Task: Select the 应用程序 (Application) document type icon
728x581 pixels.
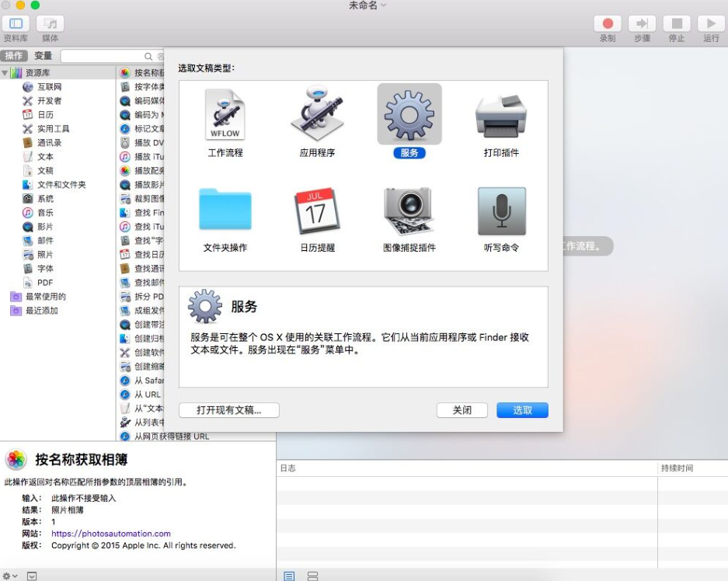Action: tap(317, 118)
